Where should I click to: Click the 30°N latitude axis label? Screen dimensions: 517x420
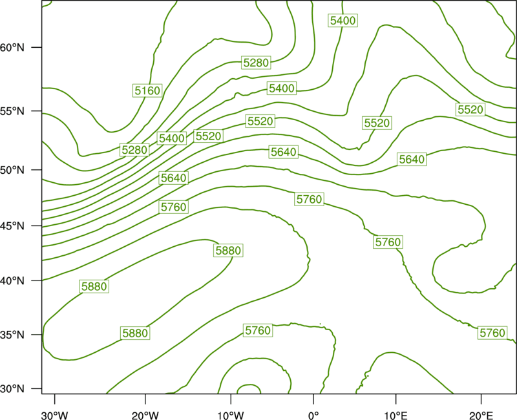coord(12,389)
